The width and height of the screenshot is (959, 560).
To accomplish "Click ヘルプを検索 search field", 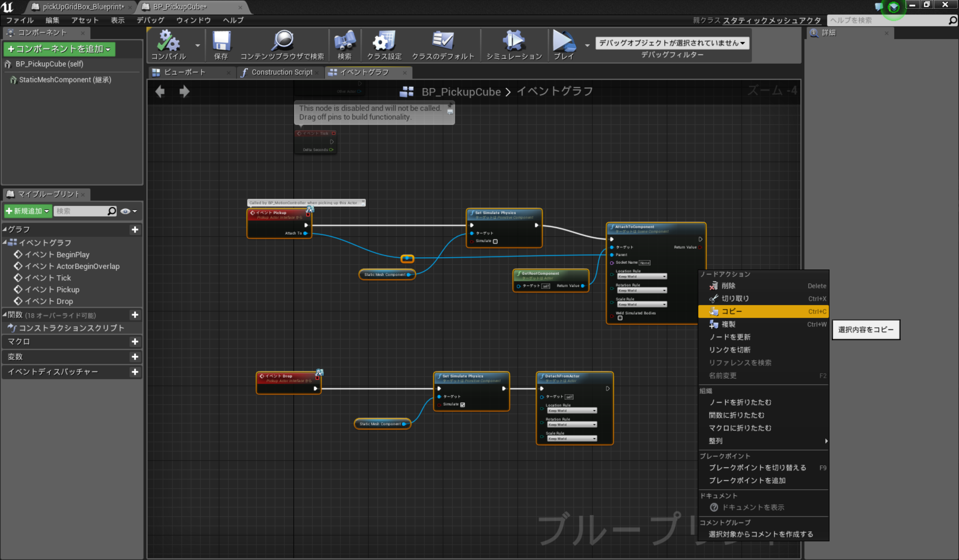I will (888, 20).
